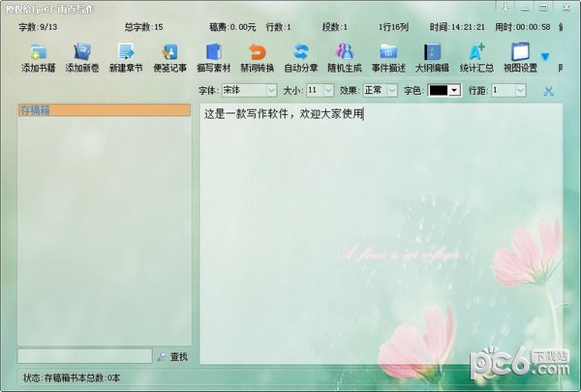This screenshot has width=581, height=392.
Task: Create a chapter with 新建章节 icon
Action: [126, 58]
